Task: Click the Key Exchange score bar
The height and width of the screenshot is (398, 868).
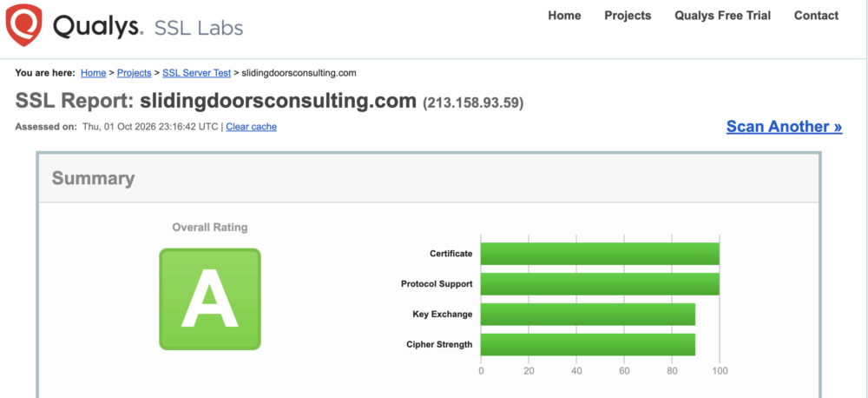Action: tap(588, 315)
